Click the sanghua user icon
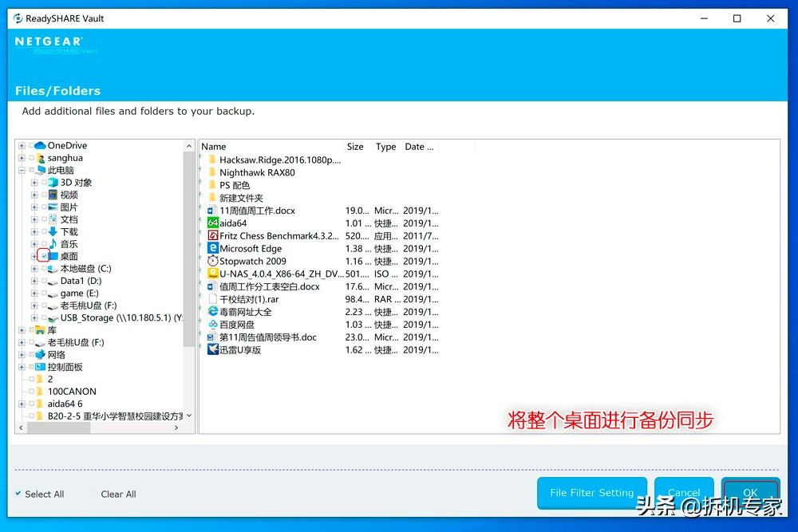798x532 pixels. tap(41, 158)
